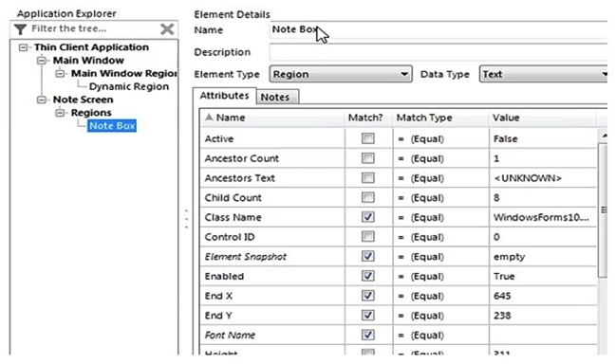Select Dynamic Region in tree
Screen dimensions: 616x364
(x=129, y=86)
